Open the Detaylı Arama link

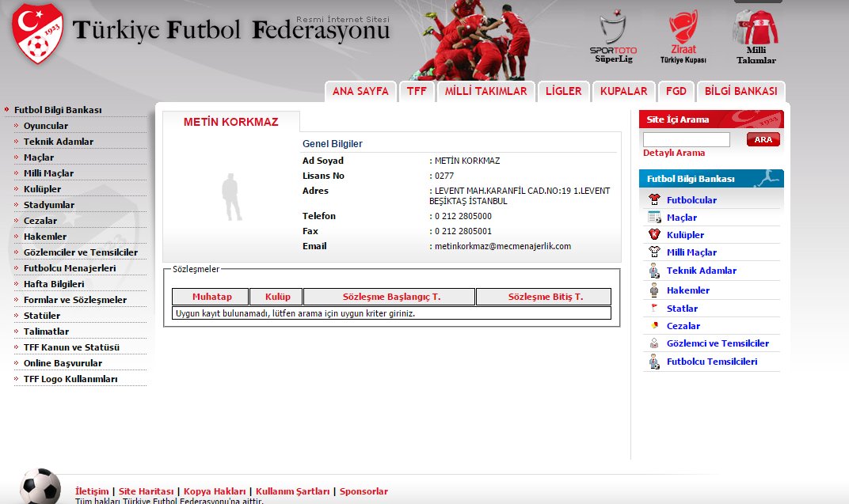673,153
